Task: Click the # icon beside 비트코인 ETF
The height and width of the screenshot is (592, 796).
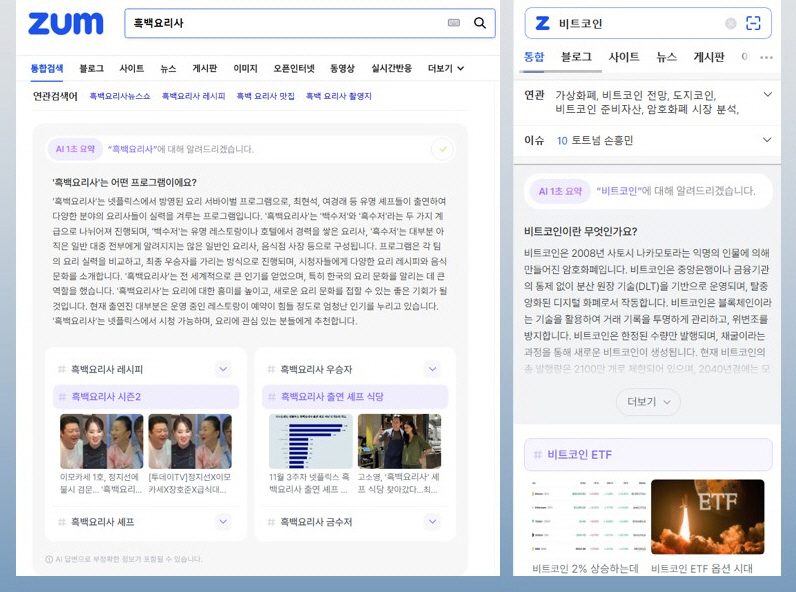Action: point(538,454)
